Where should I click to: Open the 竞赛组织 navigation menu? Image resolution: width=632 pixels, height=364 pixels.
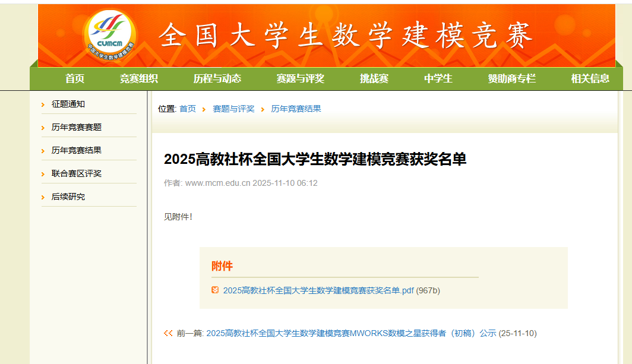point(139,78)
